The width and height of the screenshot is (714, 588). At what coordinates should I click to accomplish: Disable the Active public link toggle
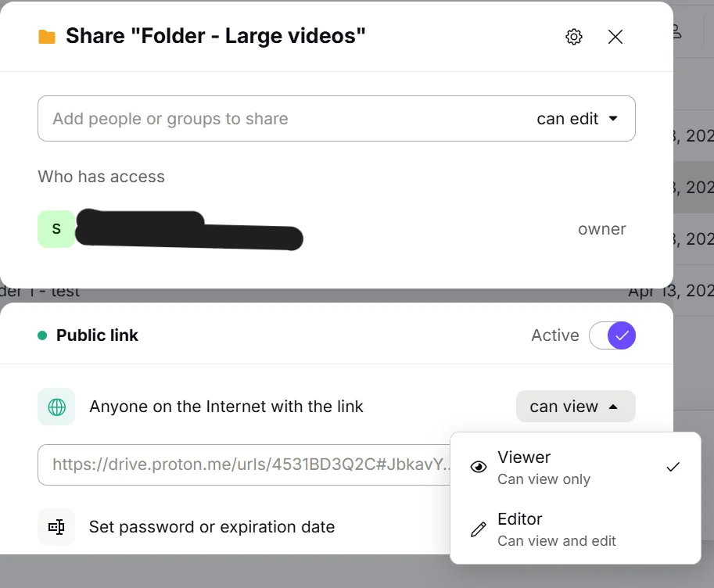(612, 335)
